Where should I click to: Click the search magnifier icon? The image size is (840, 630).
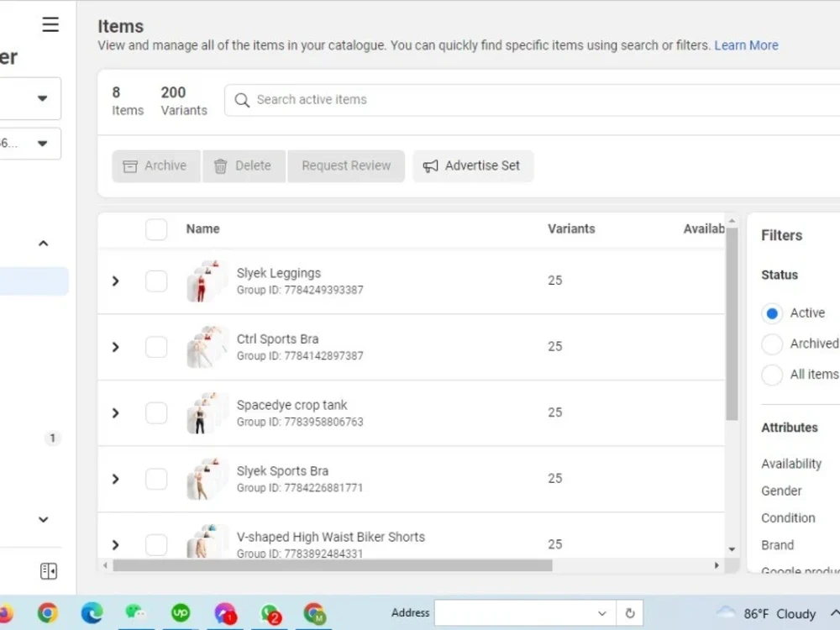point(242,100)
